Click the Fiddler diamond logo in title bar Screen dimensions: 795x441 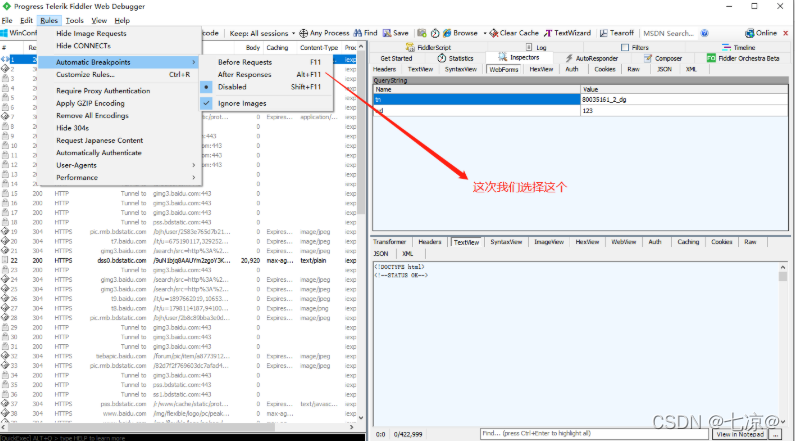point(7,6)
